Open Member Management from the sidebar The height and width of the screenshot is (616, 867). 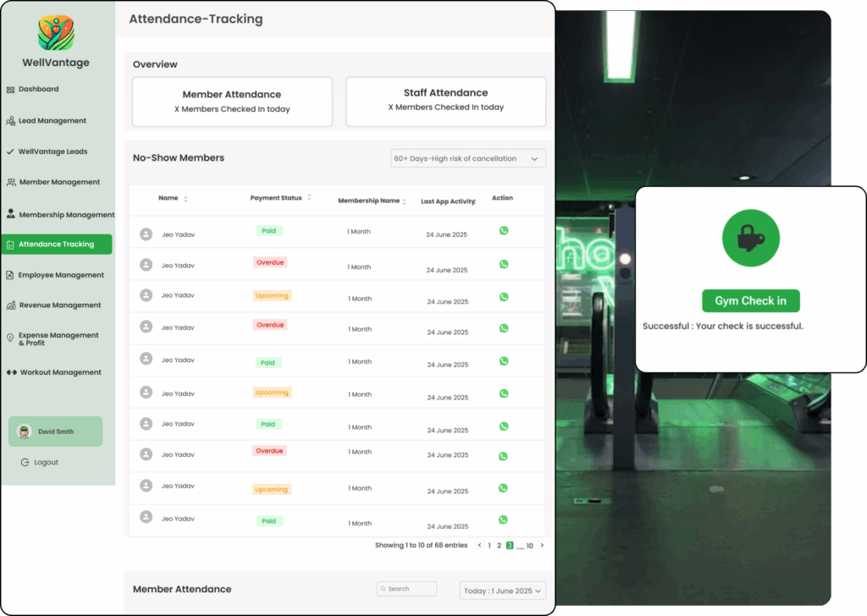click(58, 182)
